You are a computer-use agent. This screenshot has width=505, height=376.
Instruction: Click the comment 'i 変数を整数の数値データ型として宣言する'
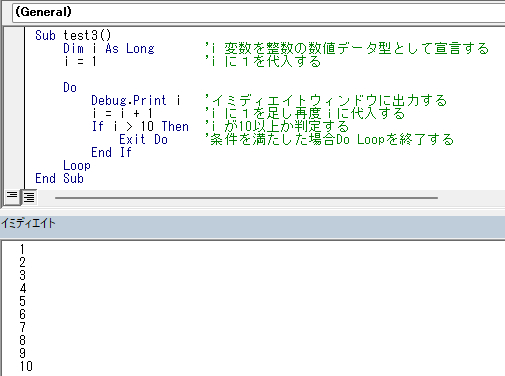tap(347, 48)
